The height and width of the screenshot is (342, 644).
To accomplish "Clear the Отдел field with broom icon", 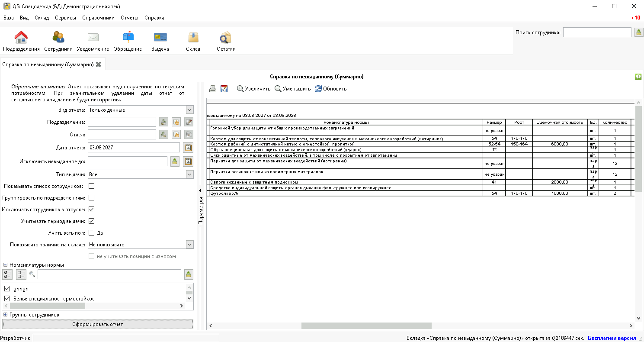I will (163, 134).
